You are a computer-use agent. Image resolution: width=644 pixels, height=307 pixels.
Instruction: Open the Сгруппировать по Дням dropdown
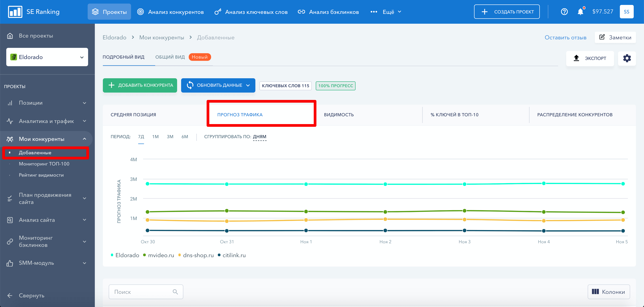[259, 137]
